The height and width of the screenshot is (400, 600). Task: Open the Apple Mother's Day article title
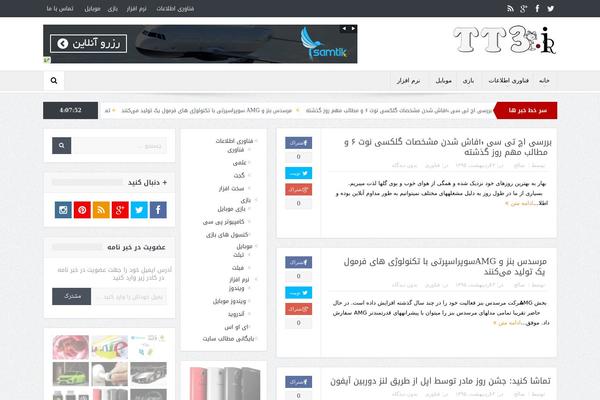pos(440,381)
